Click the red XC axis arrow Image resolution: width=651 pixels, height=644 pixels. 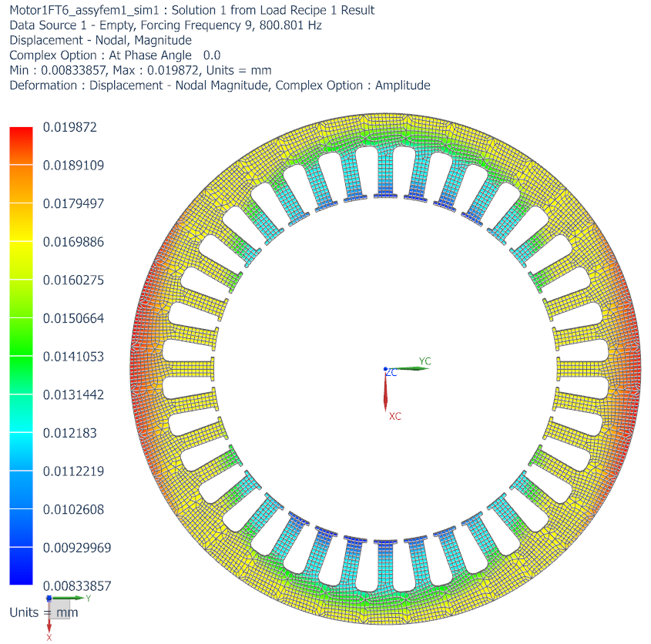pos(386,393)
